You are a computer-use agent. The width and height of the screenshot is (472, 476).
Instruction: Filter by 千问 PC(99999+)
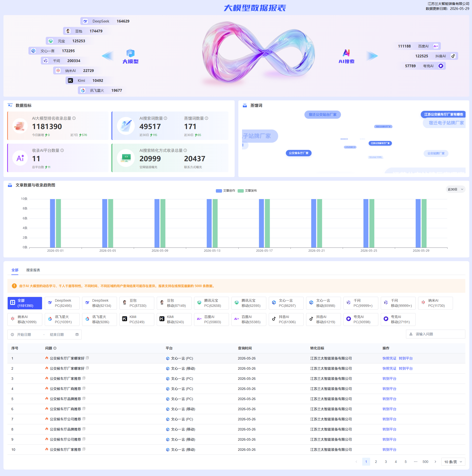pyautogui.click(x=361, y=303)
